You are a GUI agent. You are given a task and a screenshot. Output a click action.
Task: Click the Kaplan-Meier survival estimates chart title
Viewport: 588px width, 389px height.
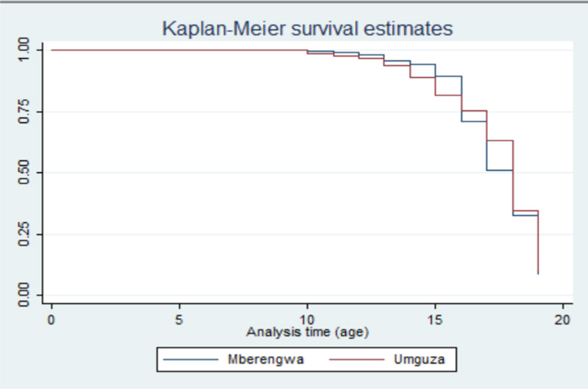coord(307,29)
